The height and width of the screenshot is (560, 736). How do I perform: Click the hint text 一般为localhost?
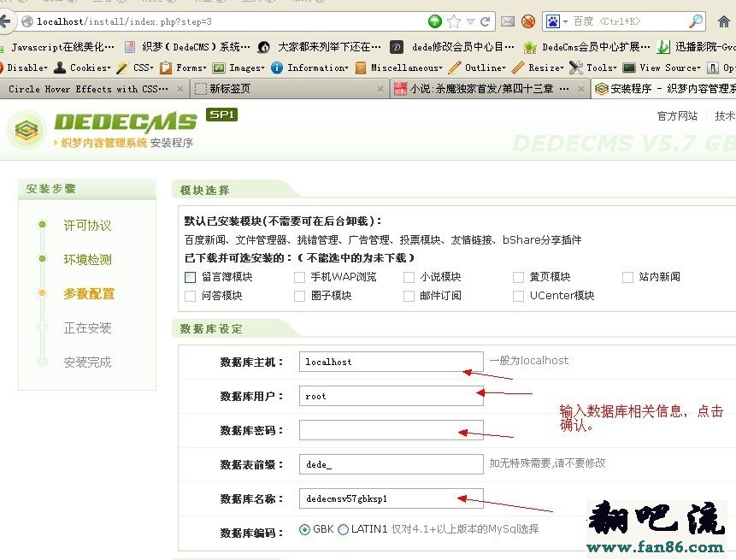(x=529, y=361)
